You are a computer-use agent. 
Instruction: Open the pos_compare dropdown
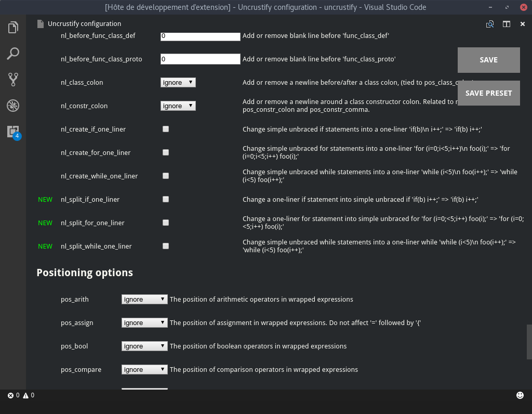click(144, 369)
